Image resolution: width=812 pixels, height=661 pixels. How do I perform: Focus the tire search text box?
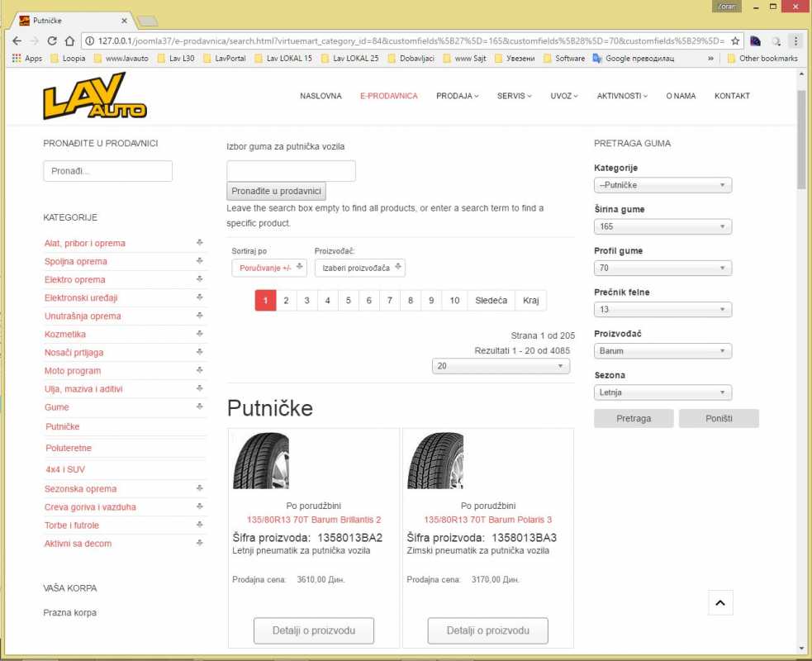tap(291, 171)
